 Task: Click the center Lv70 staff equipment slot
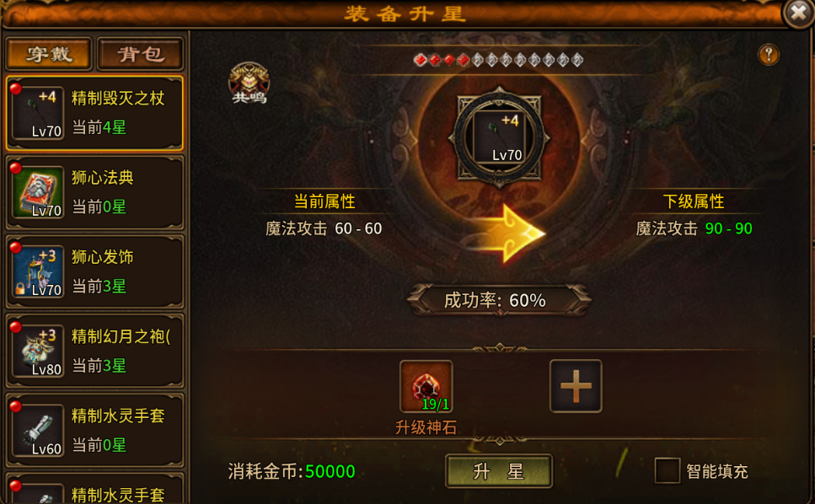point(499,137)
